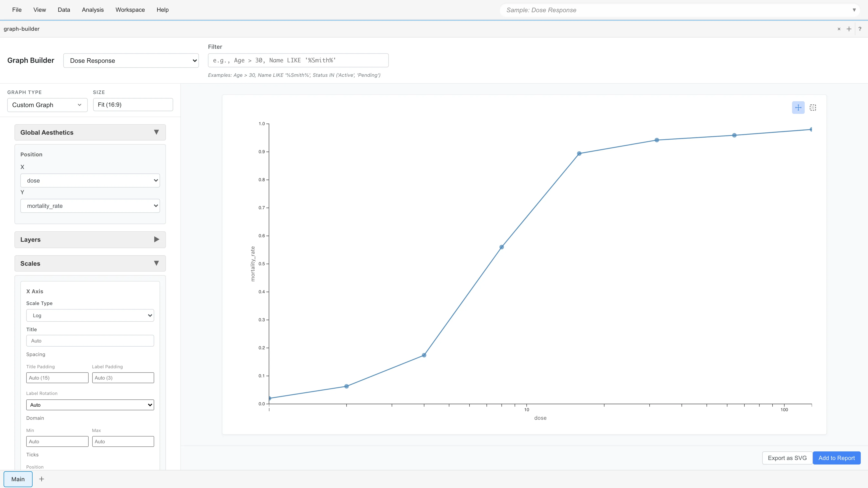This screenshot has height=488, width=868.
Task: Change X Axis Scale Type from Log
Action: 90,316
